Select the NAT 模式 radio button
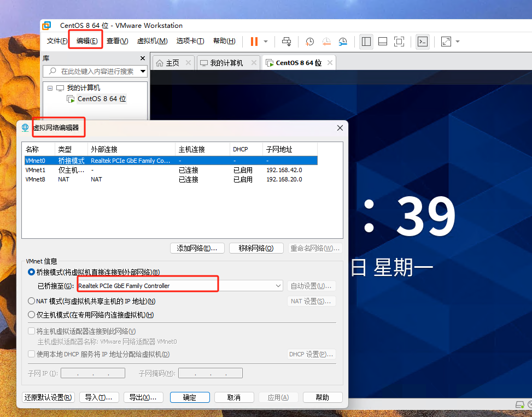 point(31,301)
